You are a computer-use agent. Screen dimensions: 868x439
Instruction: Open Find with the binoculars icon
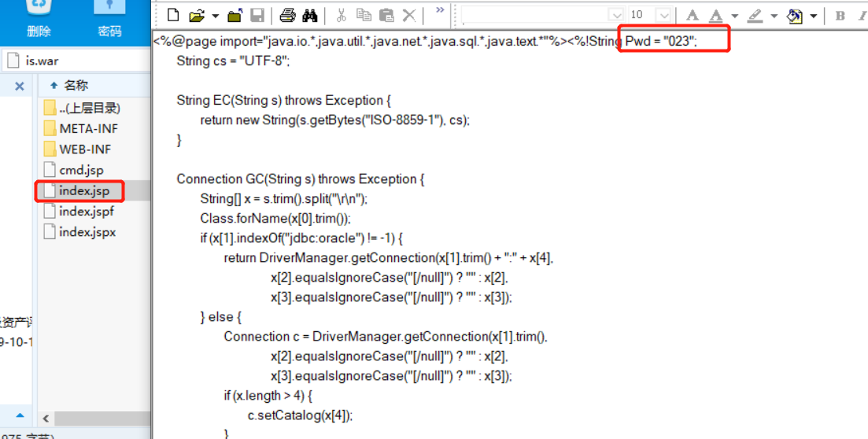pyautogui.click(x=309, y=16)
